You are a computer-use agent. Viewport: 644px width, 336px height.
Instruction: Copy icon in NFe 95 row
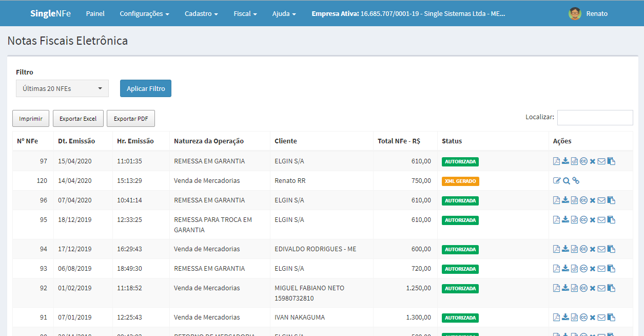[x=611, y=220]
